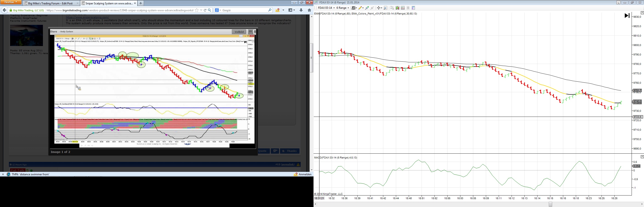Click the MACD 0,254 value marker

(636, 166)
